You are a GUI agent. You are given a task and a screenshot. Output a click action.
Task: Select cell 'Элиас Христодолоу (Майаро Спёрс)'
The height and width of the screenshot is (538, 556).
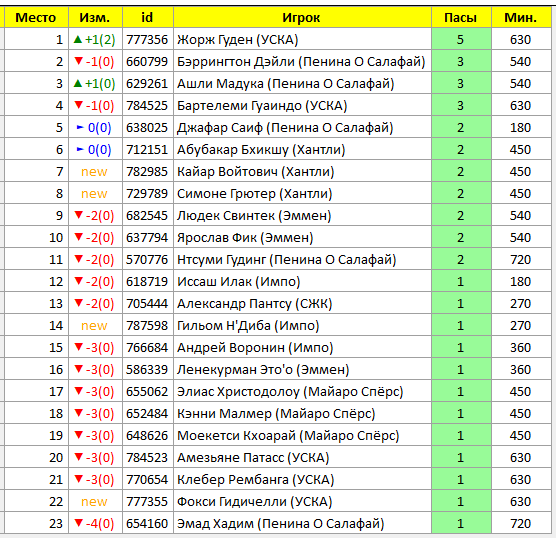coord(302,391)
